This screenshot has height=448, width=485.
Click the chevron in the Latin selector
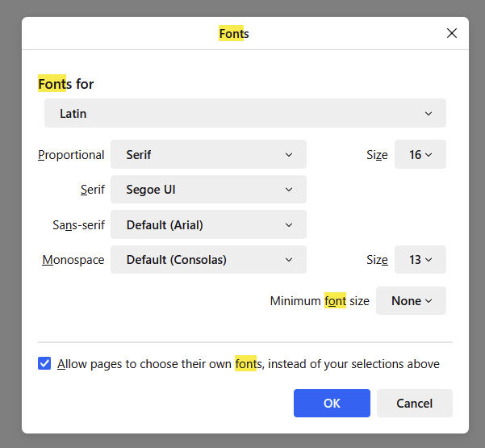[x=429, y=114]
